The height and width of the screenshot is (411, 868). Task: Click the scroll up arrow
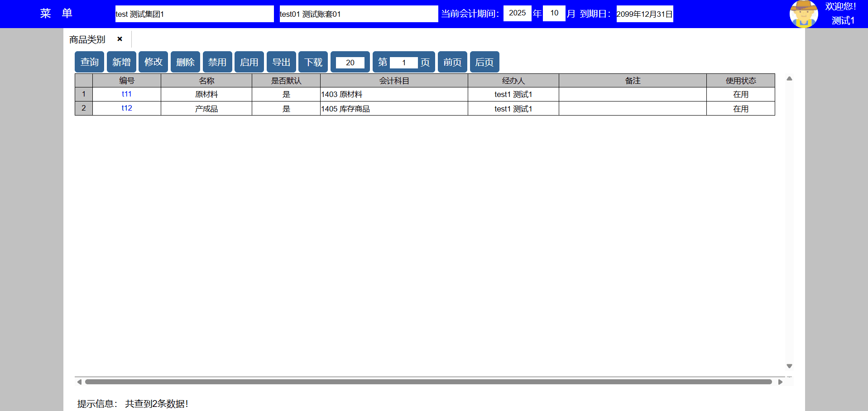pos(789,79)
